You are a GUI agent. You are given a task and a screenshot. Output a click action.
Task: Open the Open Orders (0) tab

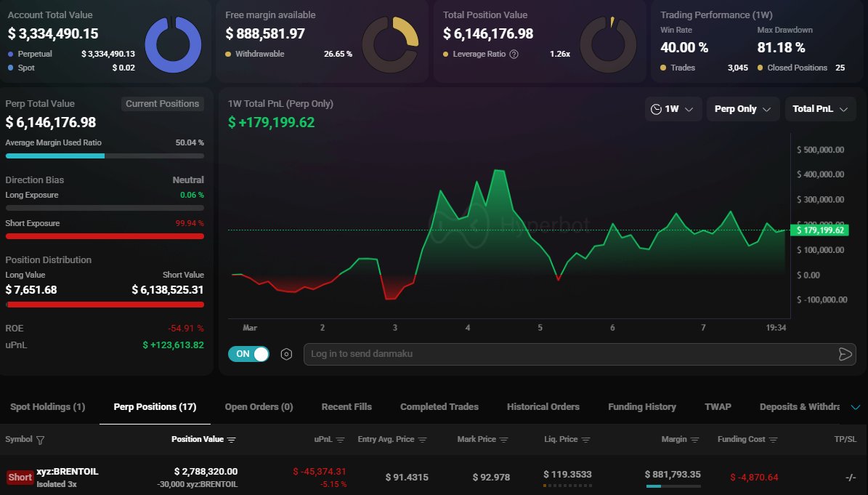(x=259, y=407)
